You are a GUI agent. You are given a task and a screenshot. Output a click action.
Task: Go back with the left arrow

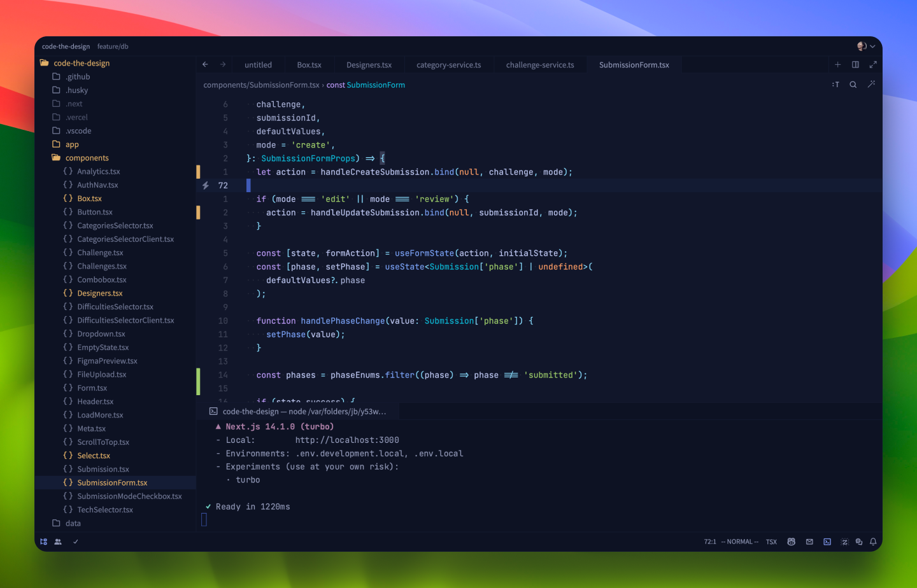(x=205, y=64)
